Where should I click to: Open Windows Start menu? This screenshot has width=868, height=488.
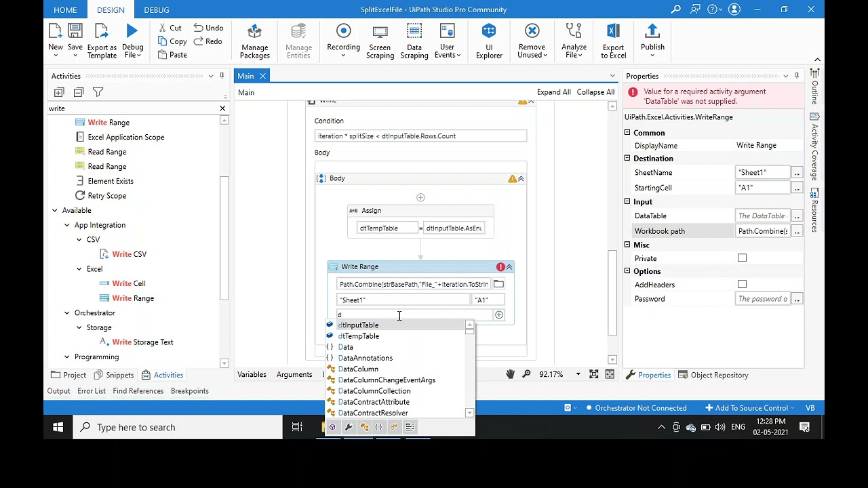(58, 427)
